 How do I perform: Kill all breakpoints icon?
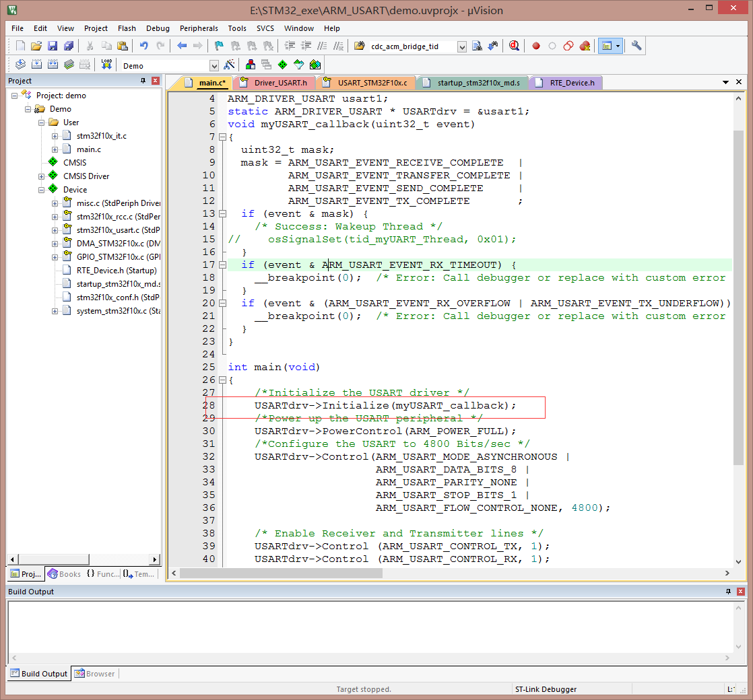coord(585,46)
